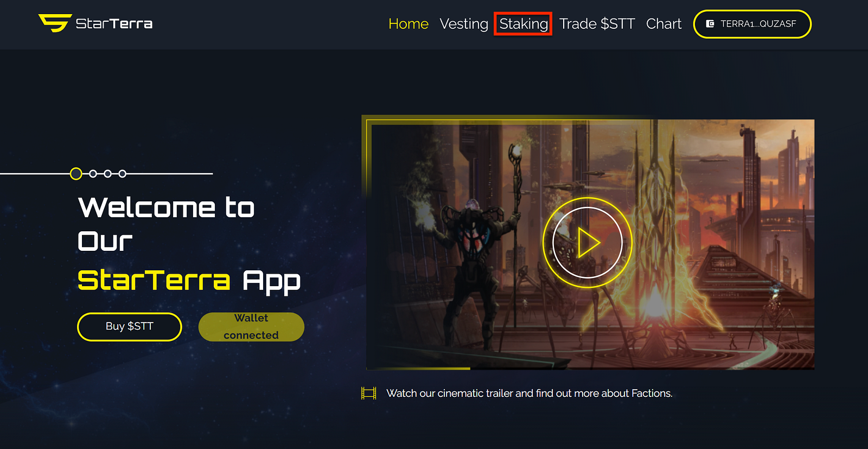The image size is (868, 449).
Task: Open the Chart page
Action: click(x=663, y=24)
